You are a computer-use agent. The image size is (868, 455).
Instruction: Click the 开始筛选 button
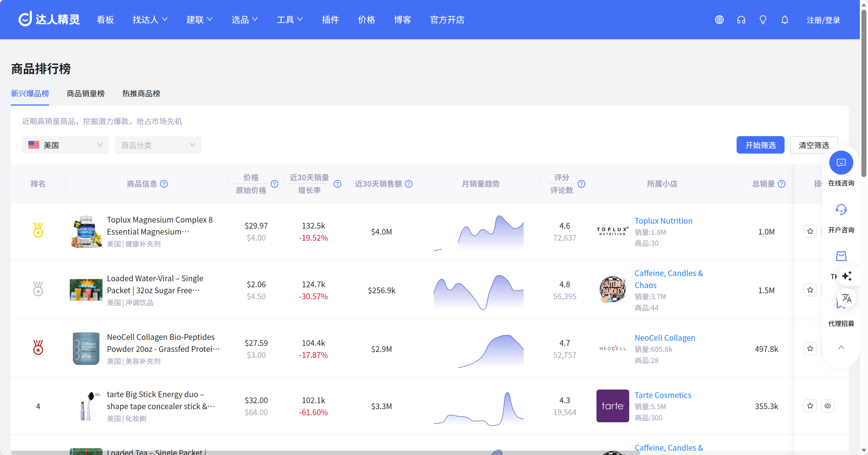tap(760, 145)
